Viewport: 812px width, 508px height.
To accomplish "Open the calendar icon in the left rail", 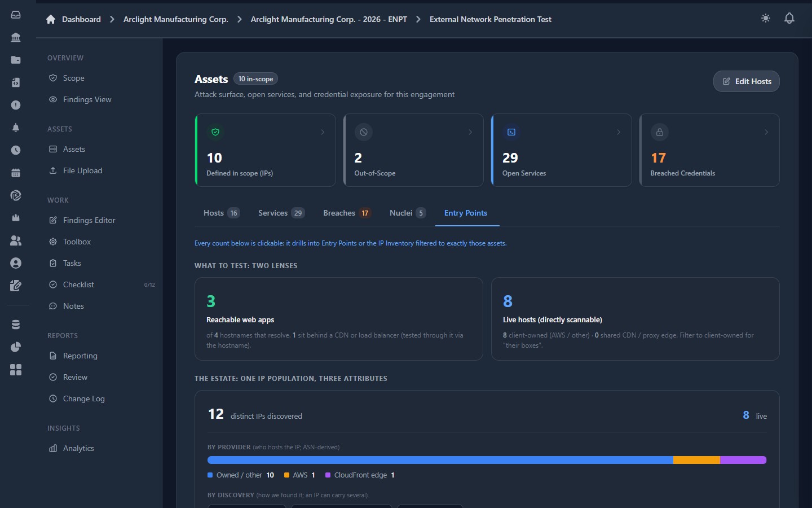I will [16, 173].
